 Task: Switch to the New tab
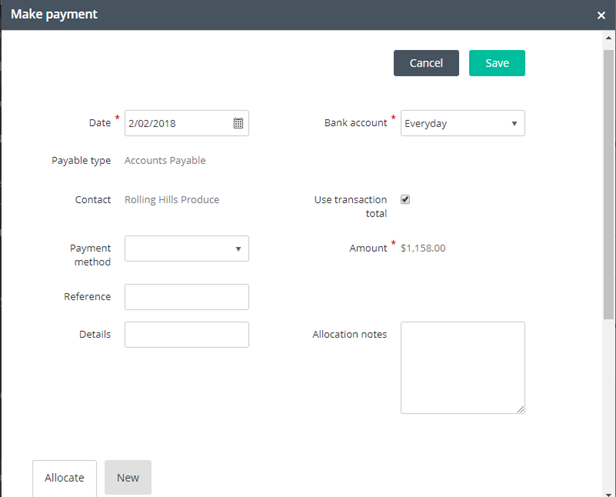[x=128, y=478]
